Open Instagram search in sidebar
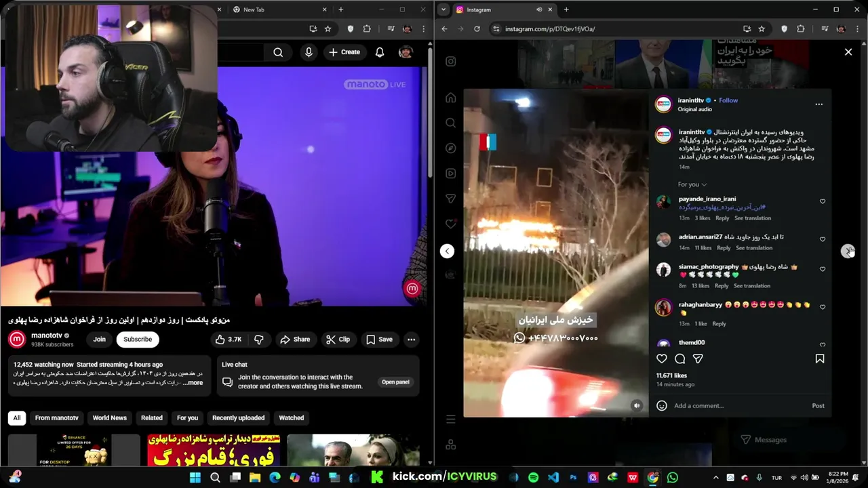868x488 pixels. 450,123
